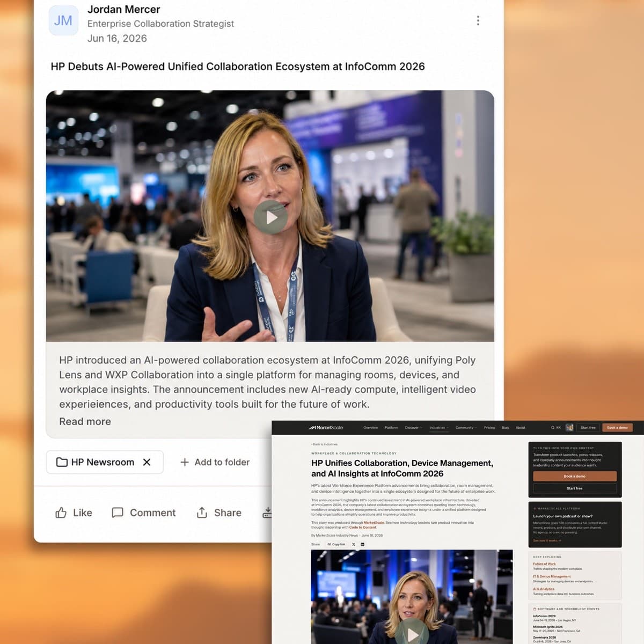
Task: Open the Overview nav item on MarketScale
Action: 371,428
